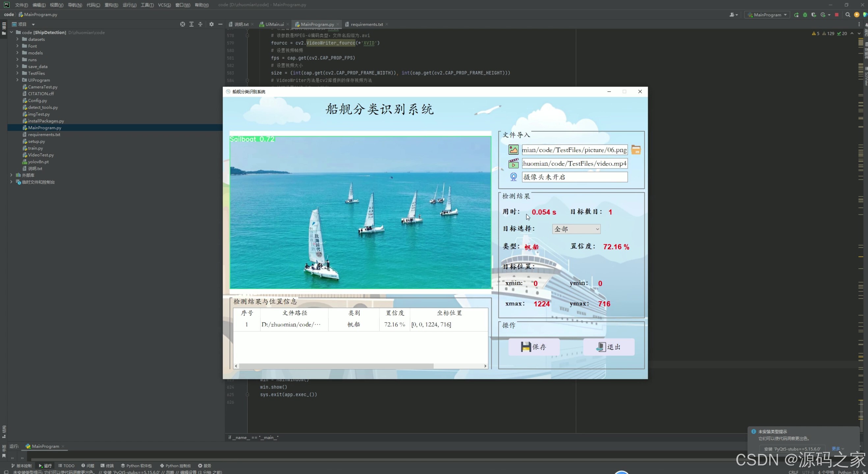868x474 pixels.
Task: Open the 文件(F) menu
Action: (21, 5)
